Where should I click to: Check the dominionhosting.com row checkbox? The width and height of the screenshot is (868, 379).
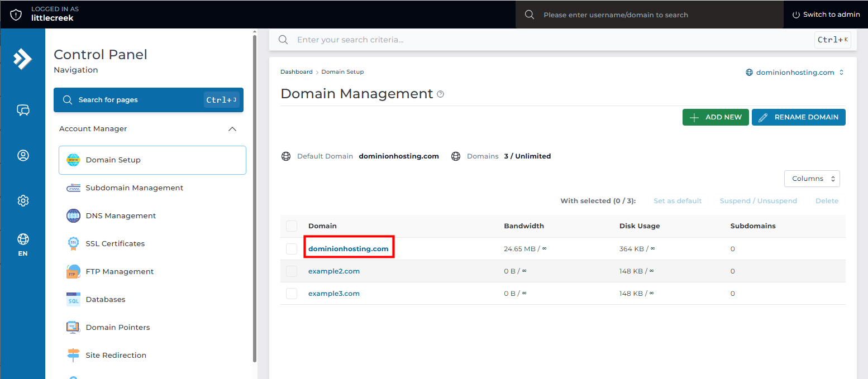(x=292, y=249)
